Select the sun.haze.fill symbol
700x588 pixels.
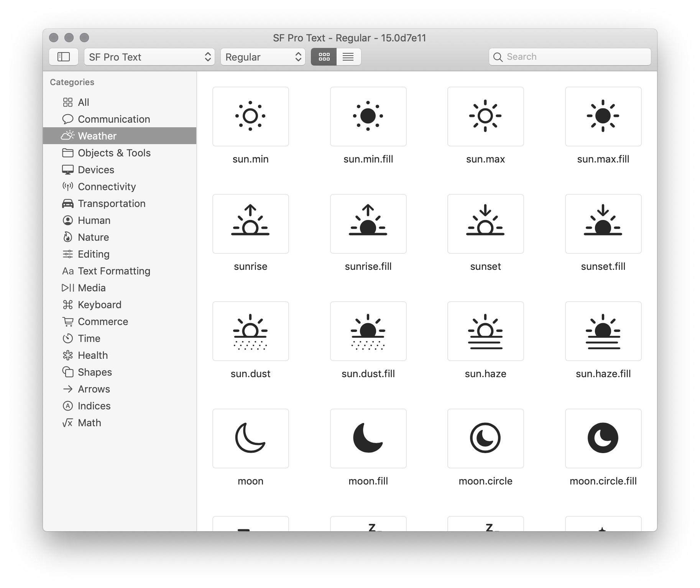[603, 331]
